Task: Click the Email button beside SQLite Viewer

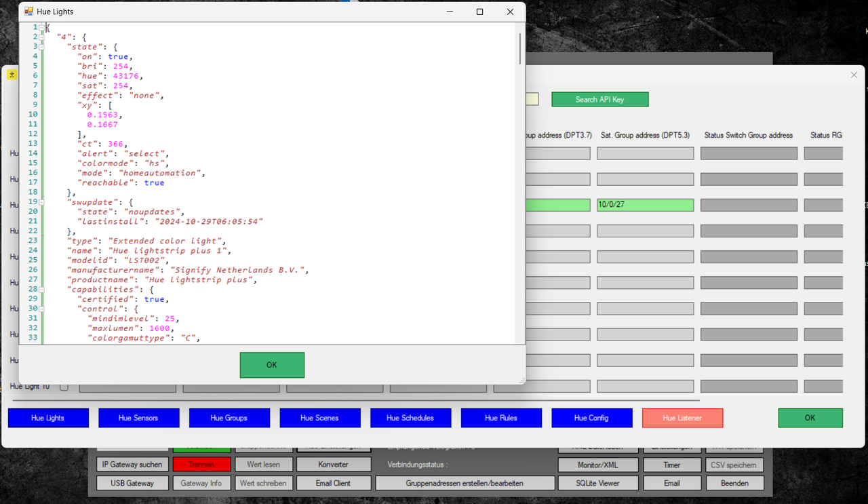Action: tap(672, 484)
